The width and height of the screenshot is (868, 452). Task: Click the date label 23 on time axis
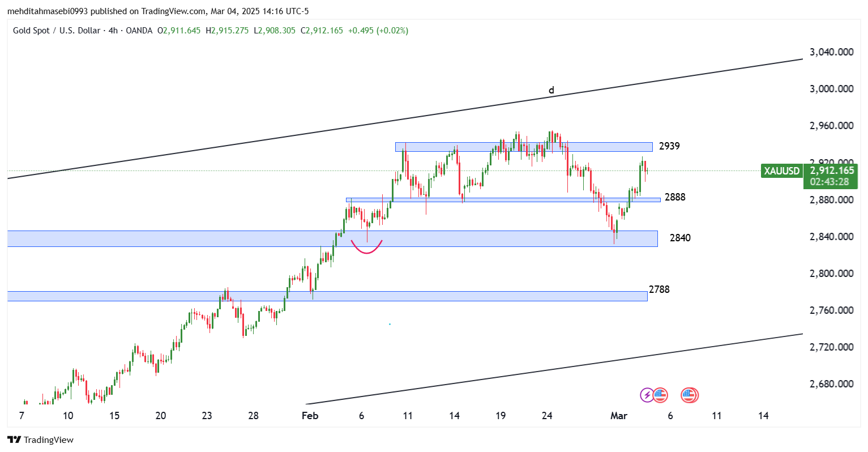pos(207,416)
